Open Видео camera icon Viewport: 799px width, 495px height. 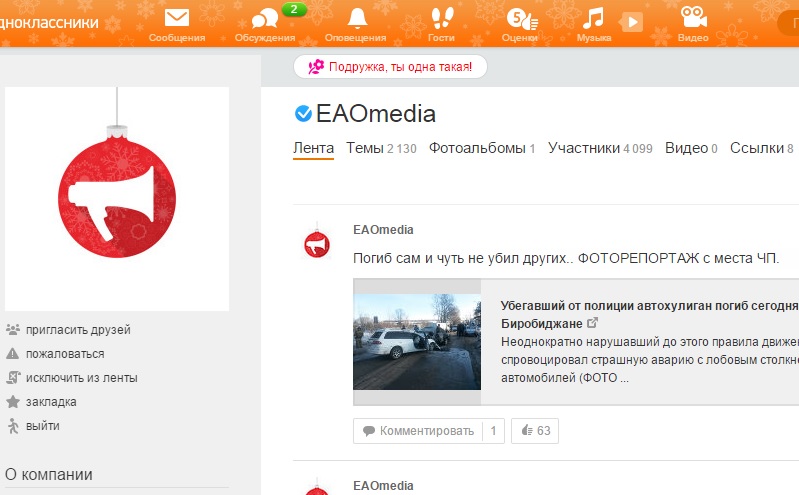[694, 17]
